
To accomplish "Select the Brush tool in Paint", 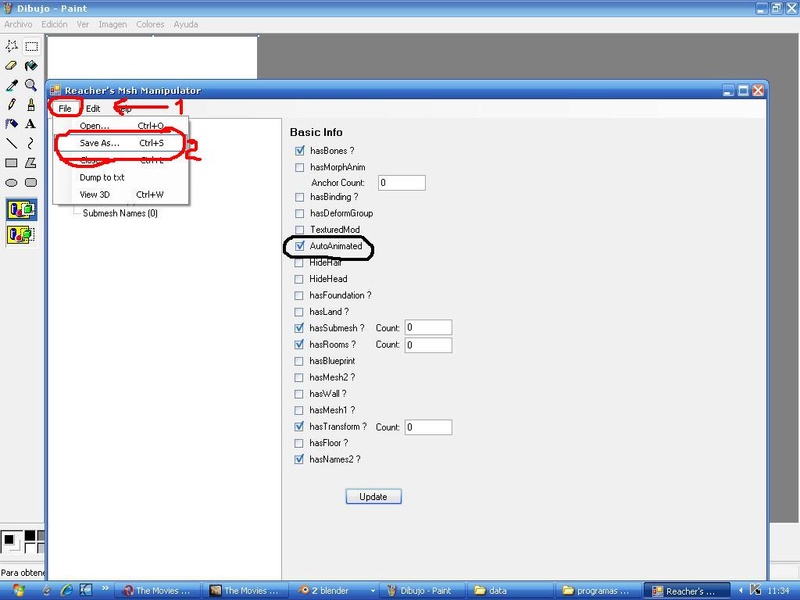I will 31,105.
